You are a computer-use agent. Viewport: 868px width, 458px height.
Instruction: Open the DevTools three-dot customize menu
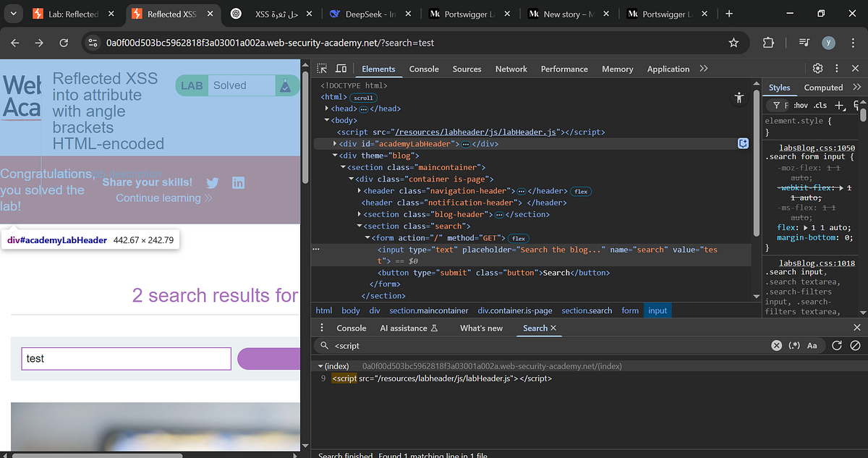click(838, 69)
